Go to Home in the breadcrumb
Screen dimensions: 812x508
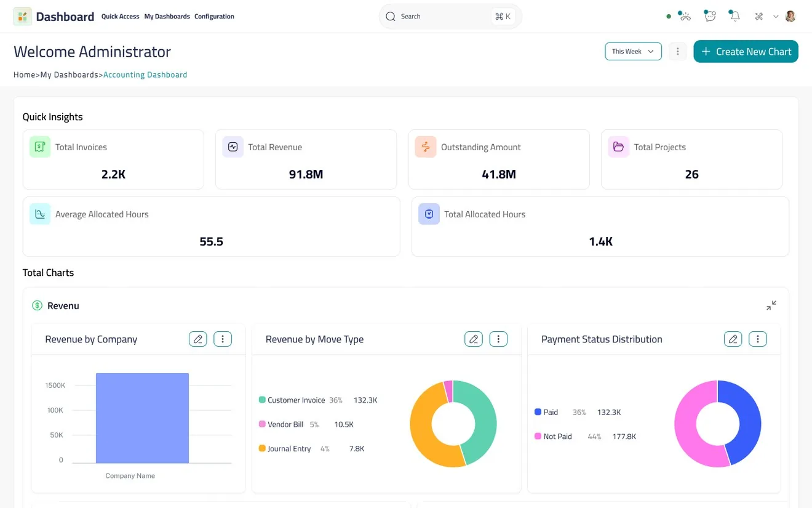(25, 75)
